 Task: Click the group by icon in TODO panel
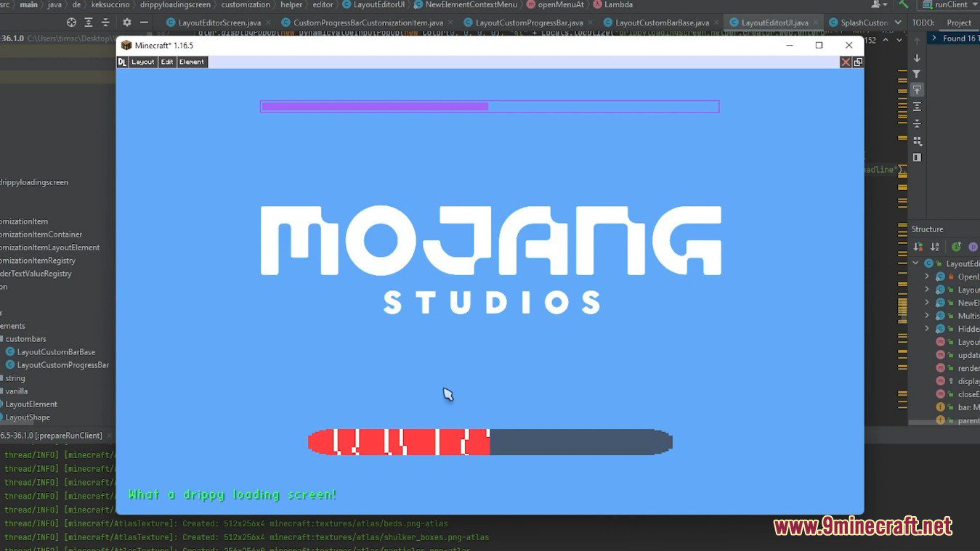click(x=917, y=141)
